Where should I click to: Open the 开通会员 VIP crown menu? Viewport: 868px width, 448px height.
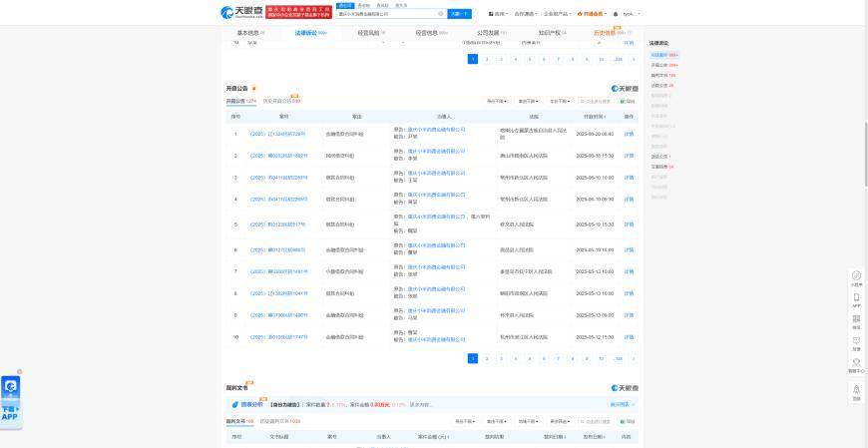(x=592, y=14)
